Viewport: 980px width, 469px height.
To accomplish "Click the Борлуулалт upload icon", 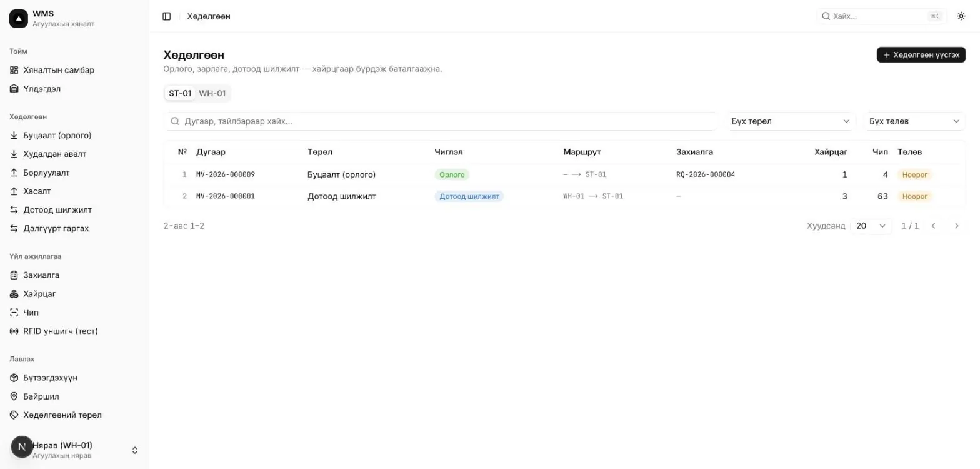I will [14, 173].
